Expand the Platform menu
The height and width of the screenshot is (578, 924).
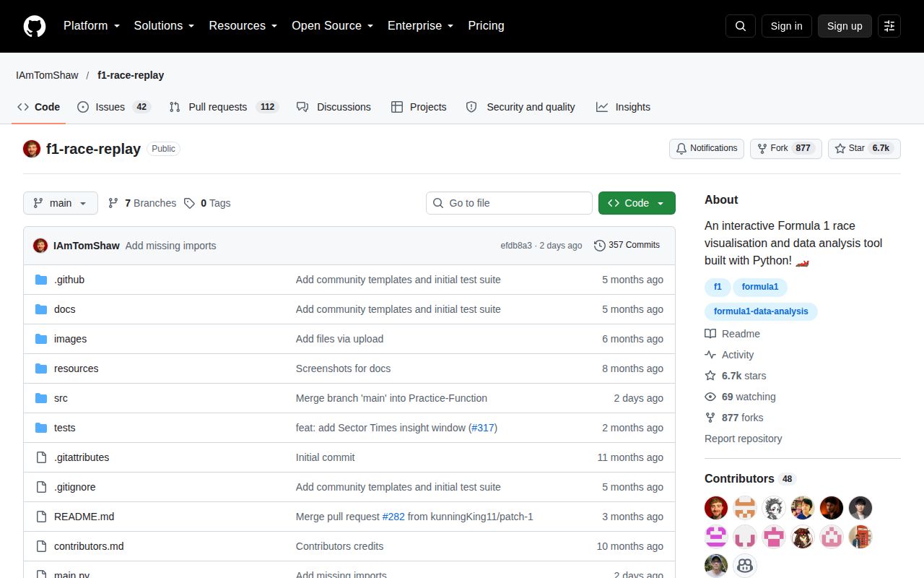[92, 26]
